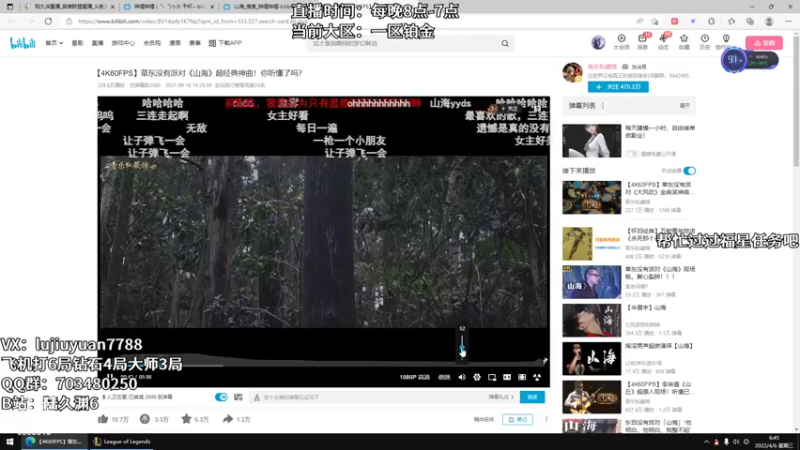Image resolution: width=800 pixels, height=450 pixels.
Task: Open the 动态 feed icon
Action: [663, 42]
